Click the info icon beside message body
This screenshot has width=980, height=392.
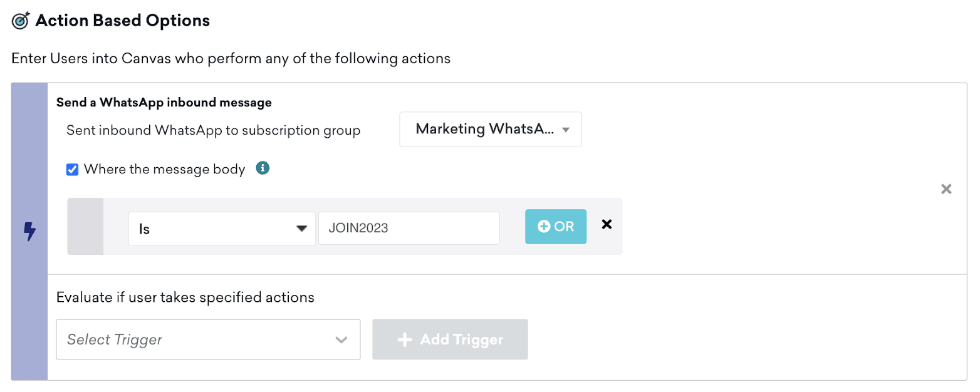[x=263, y=168]
